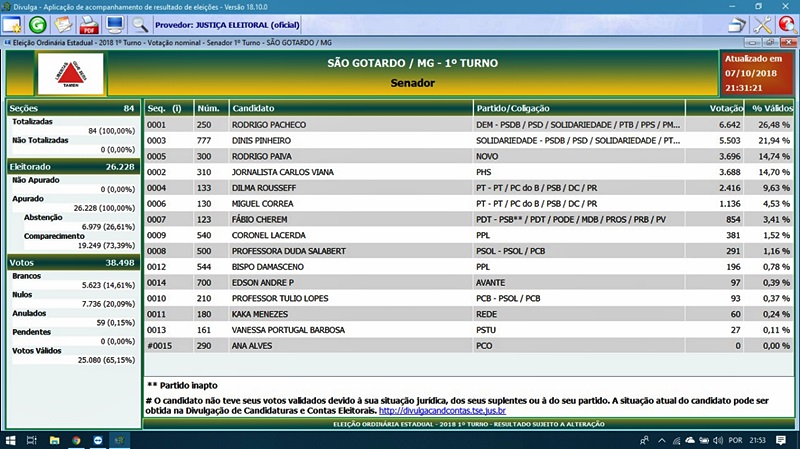The image size is (800, 449).
Task: Sort by Votação column header
Action: [x=725, y=107]
